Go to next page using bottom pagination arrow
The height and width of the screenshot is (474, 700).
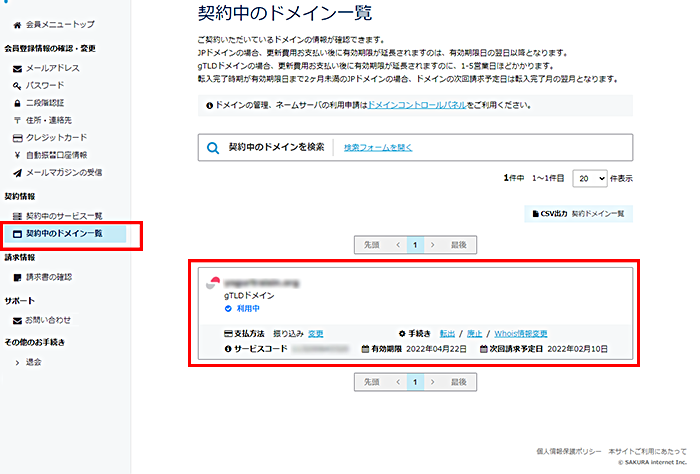432,382
